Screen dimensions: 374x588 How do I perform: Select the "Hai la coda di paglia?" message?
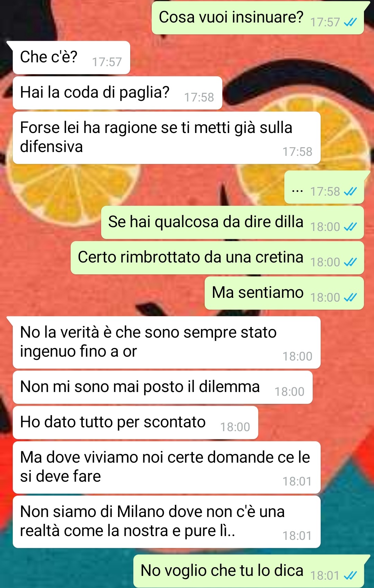tap(117, 93)
